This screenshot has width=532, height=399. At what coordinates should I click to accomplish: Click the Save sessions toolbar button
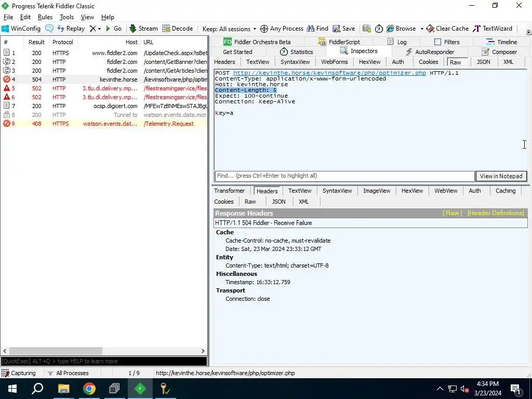pyautogui.click(x=344, y=29)
